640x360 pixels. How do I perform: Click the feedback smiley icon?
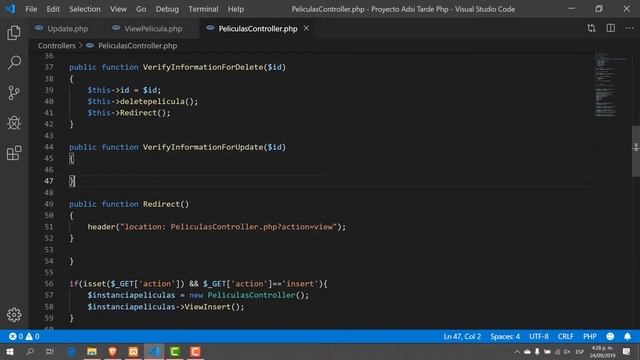(x=610, y=336)
